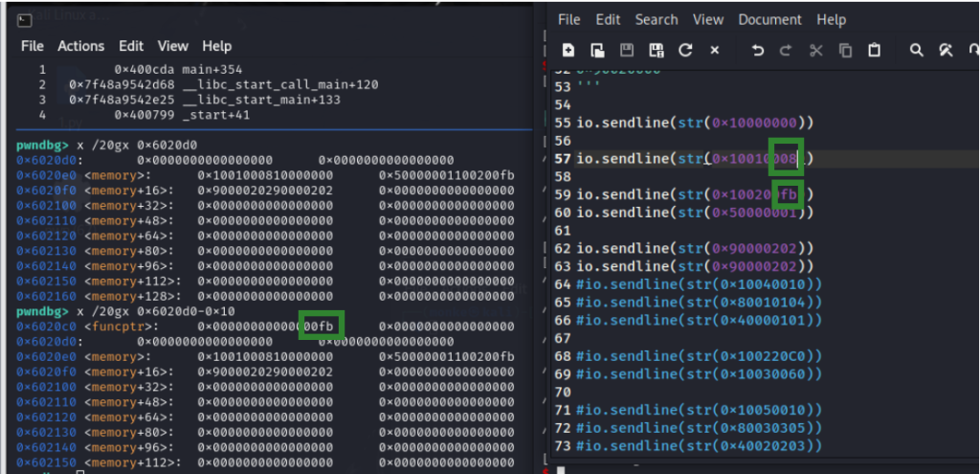Open the terminal's View menu
This screenshot has height=474, width=980.
173,46
